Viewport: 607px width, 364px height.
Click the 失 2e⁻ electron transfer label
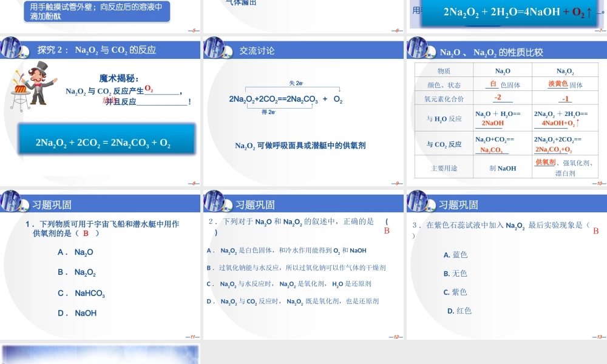296,83
